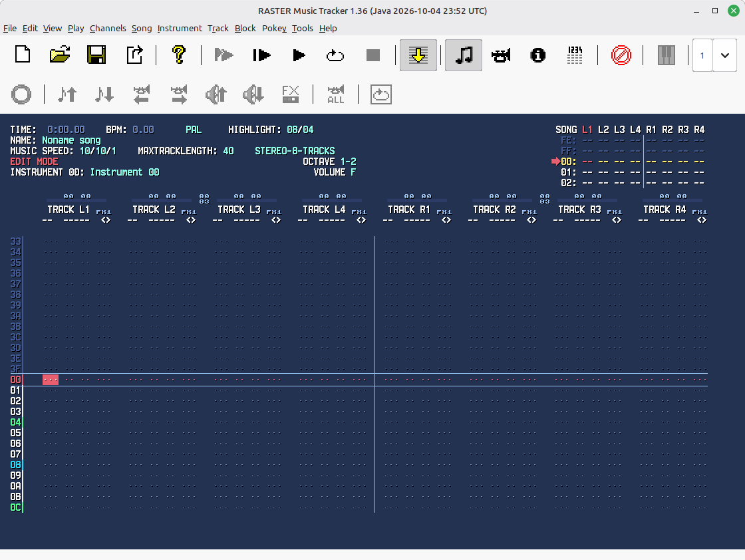
Task: Toggle the yellow down-arrow follow-play button
Action: tap(418, 55)
